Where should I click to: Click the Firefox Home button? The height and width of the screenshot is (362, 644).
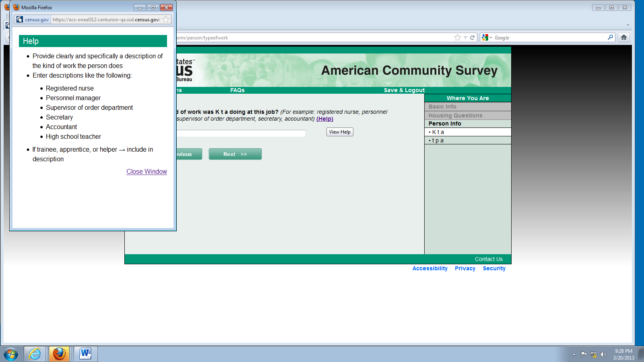click(x=623, y=37)
